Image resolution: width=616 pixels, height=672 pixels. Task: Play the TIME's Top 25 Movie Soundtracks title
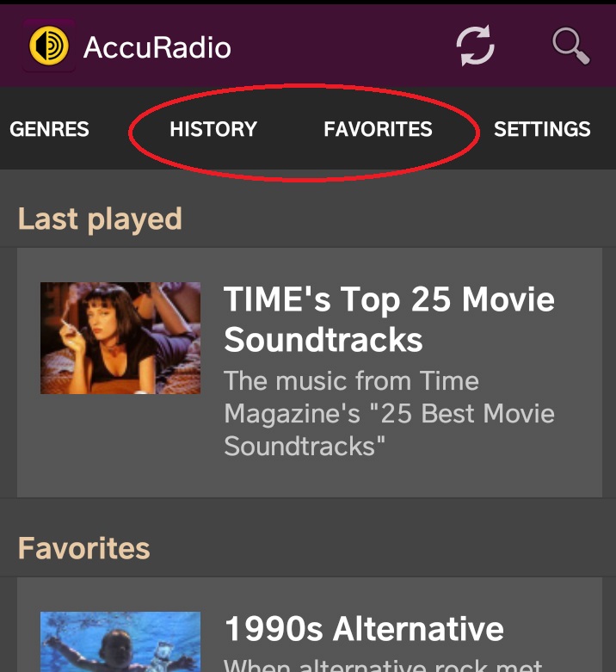(389, 319)
